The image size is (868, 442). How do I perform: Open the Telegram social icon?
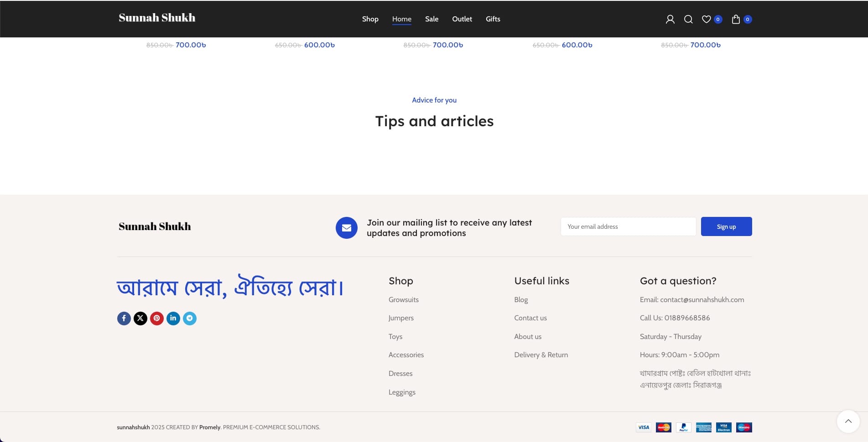click(190, 318)
